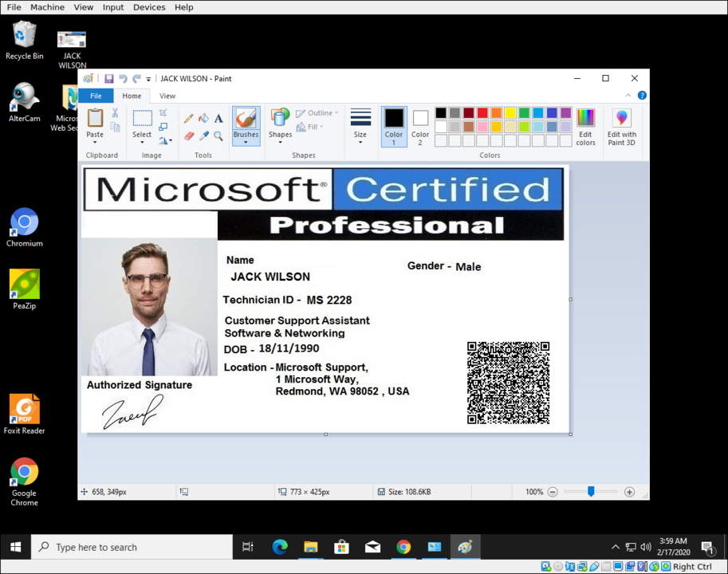Select the Color 2 background button

click(420, 126)
